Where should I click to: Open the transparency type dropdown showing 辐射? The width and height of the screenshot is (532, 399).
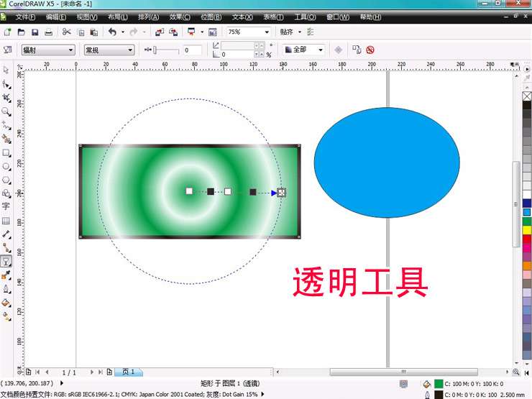point(47,50)
